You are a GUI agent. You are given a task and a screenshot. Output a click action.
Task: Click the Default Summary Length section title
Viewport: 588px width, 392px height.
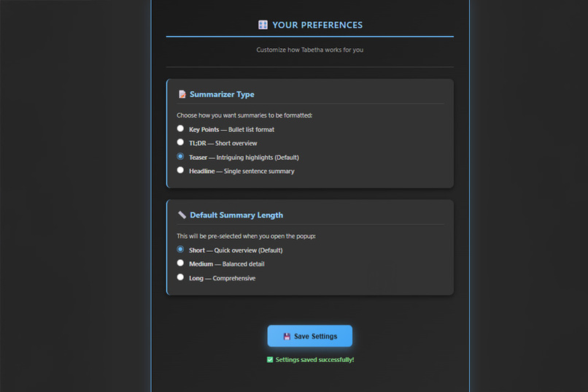236,215
